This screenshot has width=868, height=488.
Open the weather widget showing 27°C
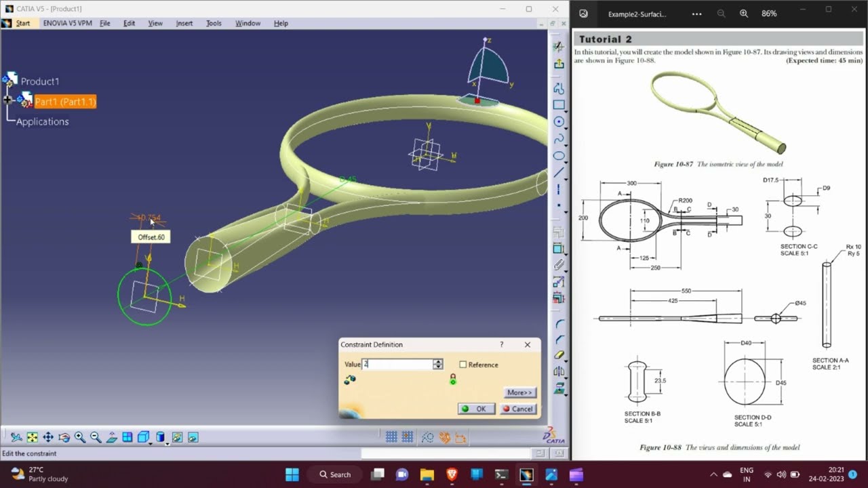[x=39, y=474]
